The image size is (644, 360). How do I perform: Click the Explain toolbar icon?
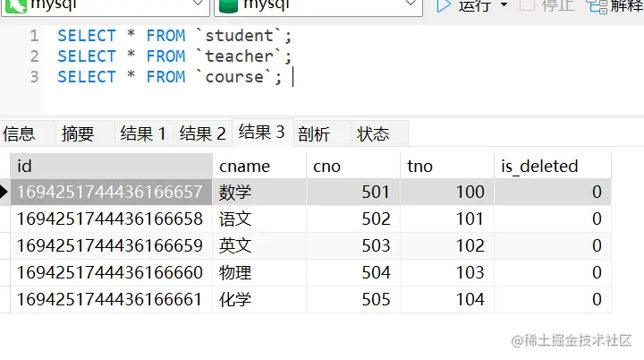(x=597, y=6)
